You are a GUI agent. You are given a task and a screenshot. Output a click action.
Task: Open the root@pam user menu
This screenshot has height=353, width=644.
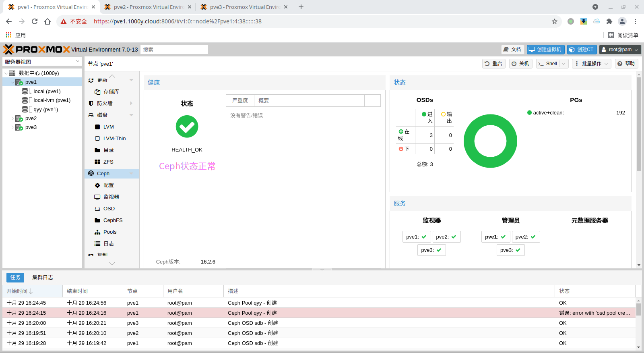[620, 50]
